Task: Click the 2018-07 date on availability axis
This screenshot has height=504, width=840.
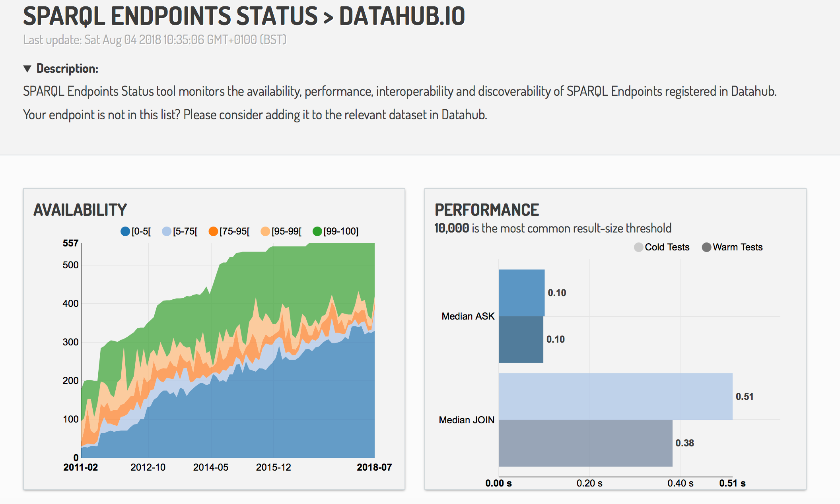Action: coord(374,467)
